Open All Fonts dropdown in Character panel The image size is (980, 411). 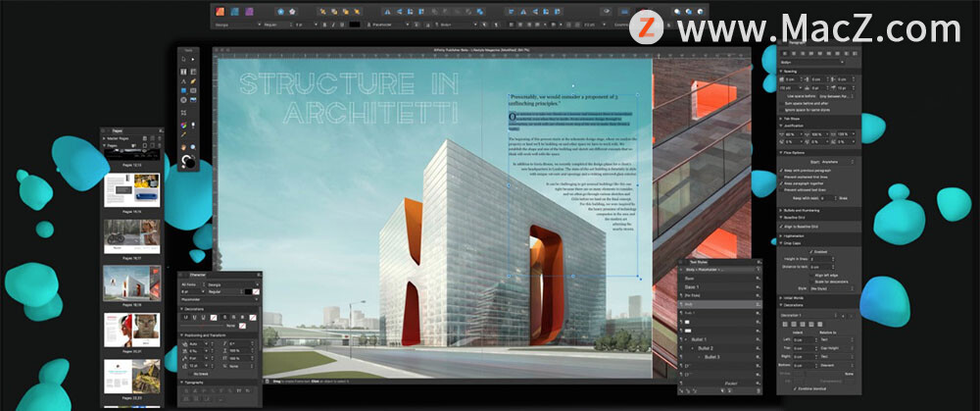pyautogui.click(x=192, y=284)
